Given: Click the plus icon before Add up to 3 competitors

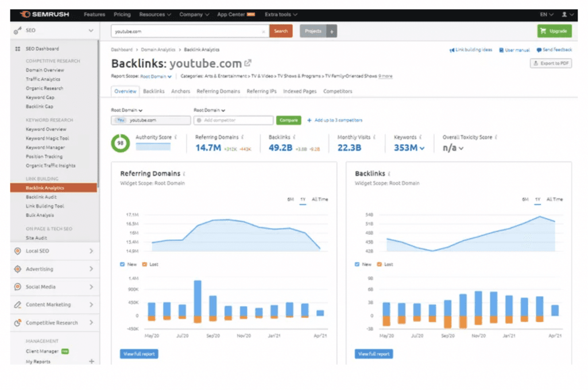Looking at the screenshot, I should (x=310, y=121).
